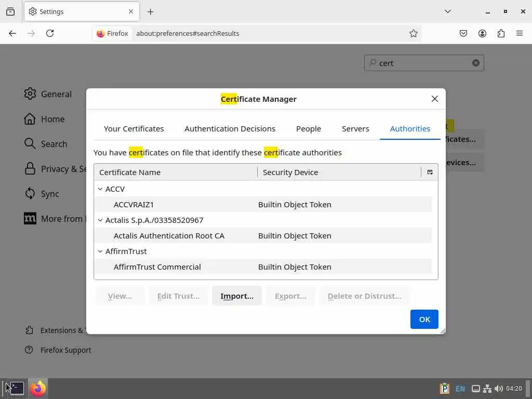Open the Firefox View recent browsing icon

click(10, 11)
